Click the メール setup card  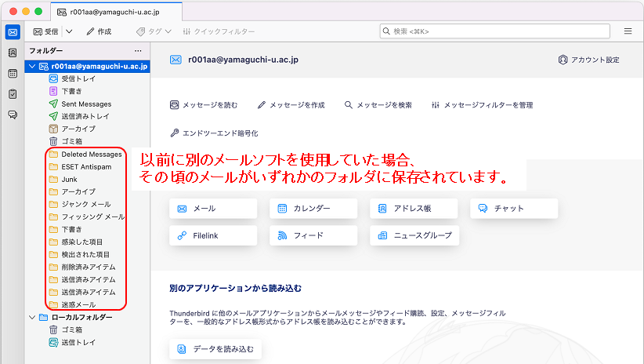213,209
